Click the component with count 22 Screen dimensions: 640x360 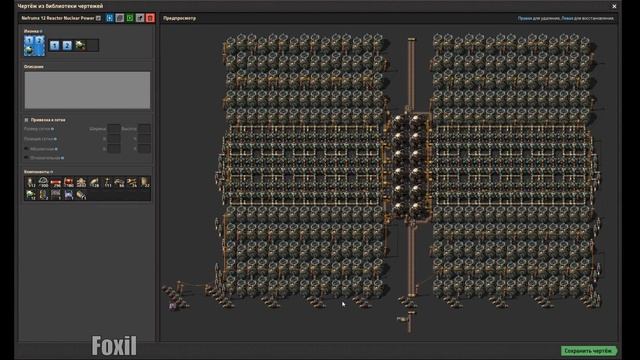click(x=144, y=182)
